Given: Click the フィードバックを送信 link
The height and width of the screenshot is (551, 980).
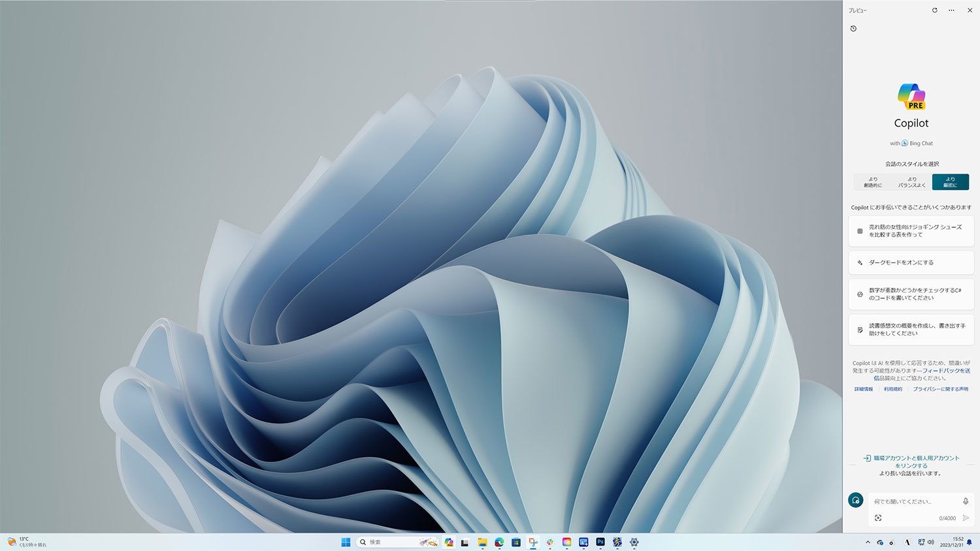Looking at the screenshot, I should pos(947,370).
